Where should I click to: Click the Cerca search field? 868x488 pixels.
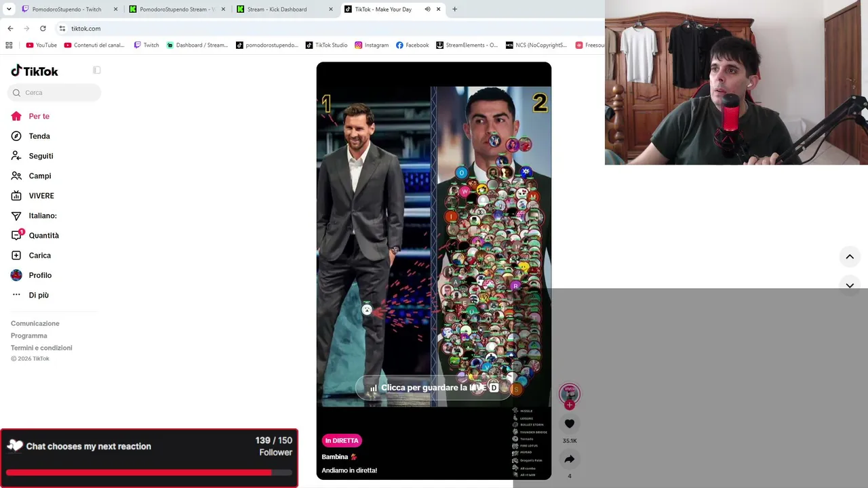[56, 93]
